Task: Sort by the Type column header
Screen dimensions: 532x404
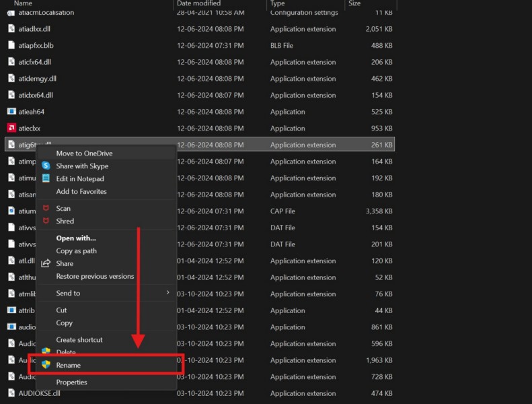Action: 278,3
